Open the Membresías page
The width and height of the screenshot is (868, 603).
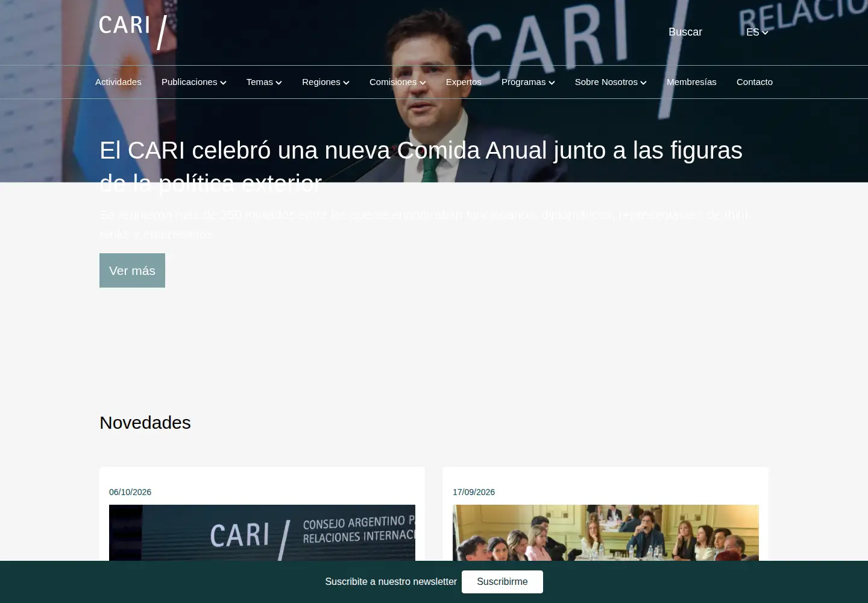(x=691, y=82)
